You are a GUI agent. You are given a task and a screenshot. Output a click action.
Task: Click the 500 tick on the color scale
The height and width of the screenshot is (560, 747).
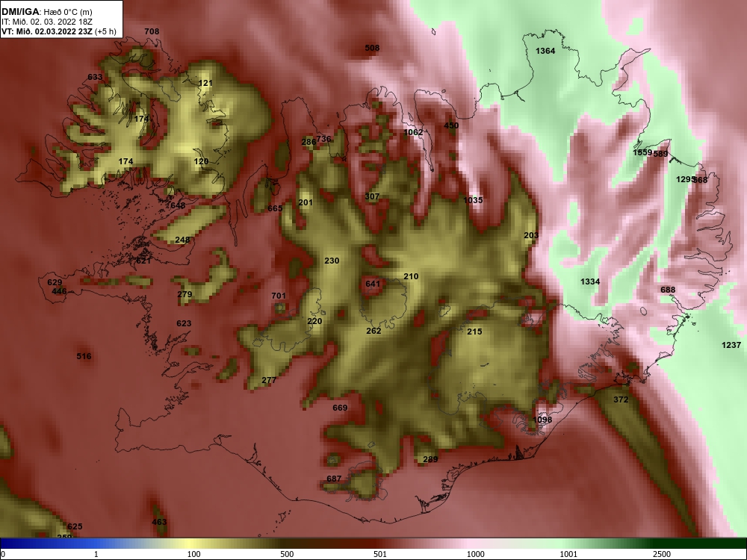pos(287,554)
